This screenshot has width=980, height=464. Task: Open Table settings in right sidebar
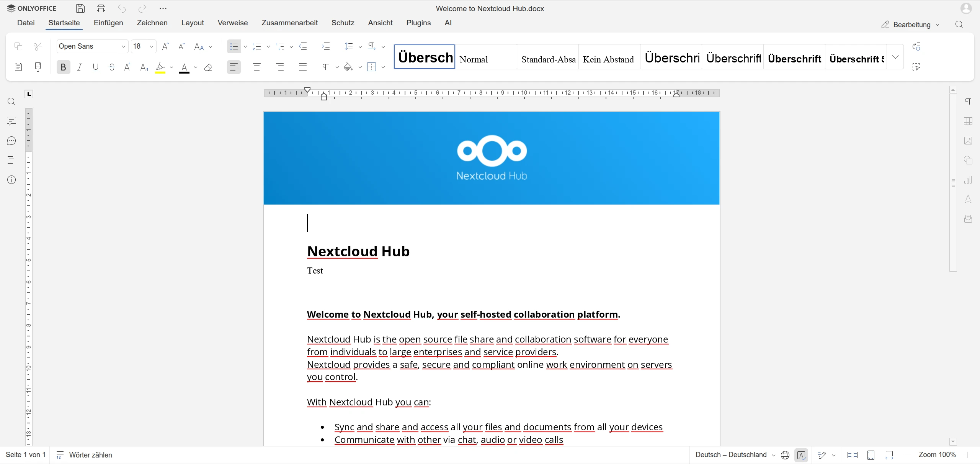tap(968, 121)
